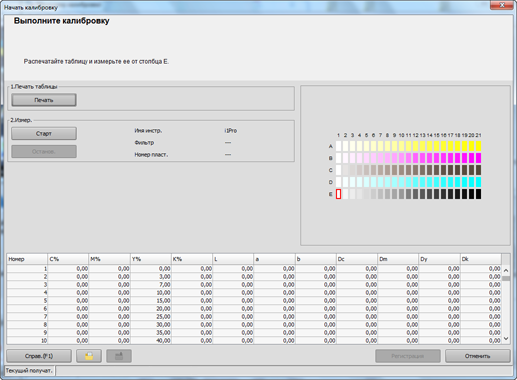This screenshot has width=517, height=380.
Task: Click the K% column header
Action: [x=192, y=259]
